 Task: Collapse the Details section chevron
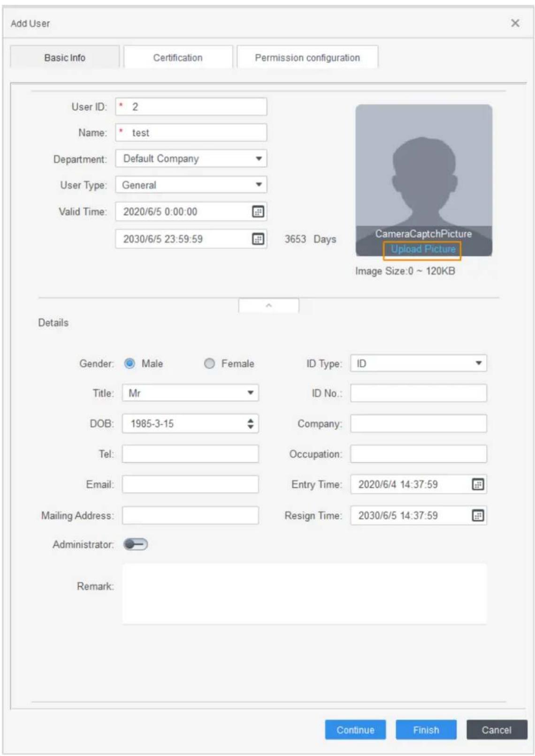click(268, 305)
